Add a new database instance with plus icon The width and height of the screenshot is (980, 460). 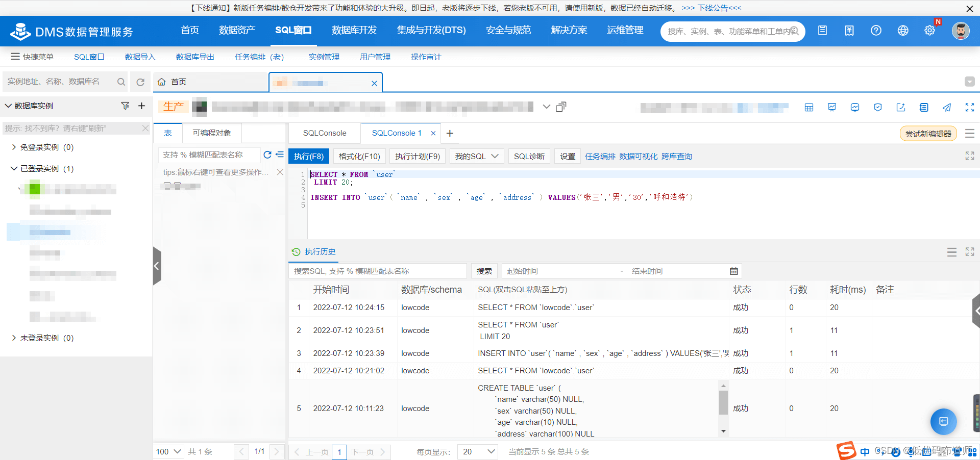142,106
